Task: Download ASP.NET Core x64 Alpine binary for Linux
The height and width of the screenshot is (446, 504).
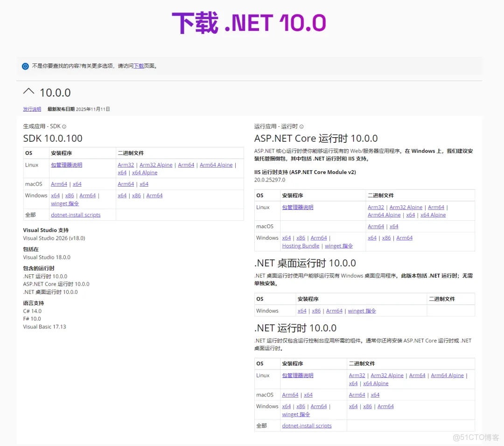Action: point(433,215)
